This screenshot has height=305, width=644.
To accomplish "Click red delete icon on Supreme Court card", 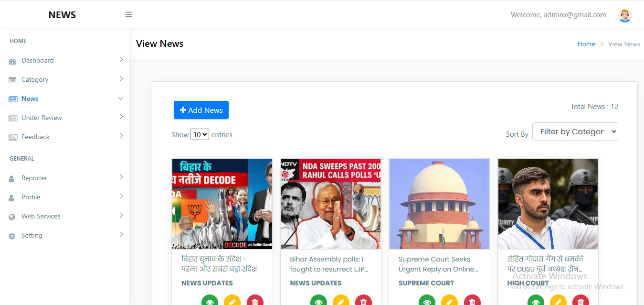I will pos(472,301).
